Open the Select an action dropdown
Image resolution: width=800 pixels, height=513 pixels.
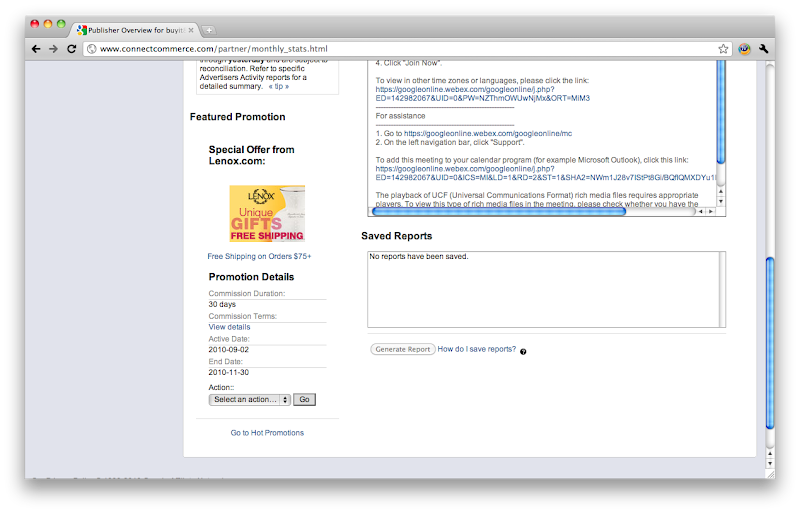pos(249,400)
